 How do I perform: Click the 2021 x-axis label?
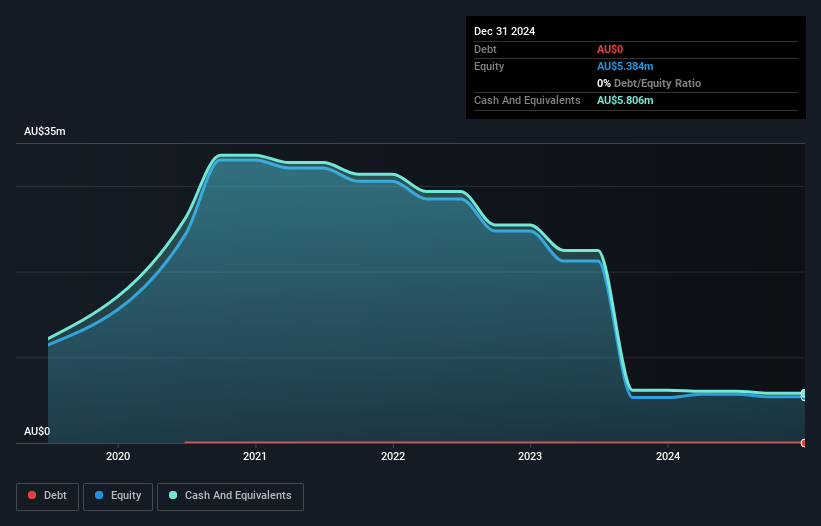255,456
